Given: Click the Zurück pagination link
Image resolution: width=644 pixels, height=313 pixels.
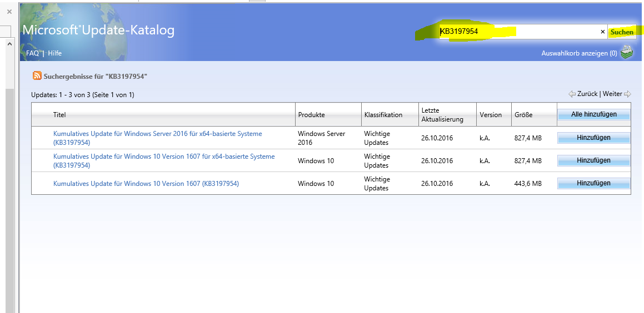Looking at the screenshot, I should (x=587, y=94).
